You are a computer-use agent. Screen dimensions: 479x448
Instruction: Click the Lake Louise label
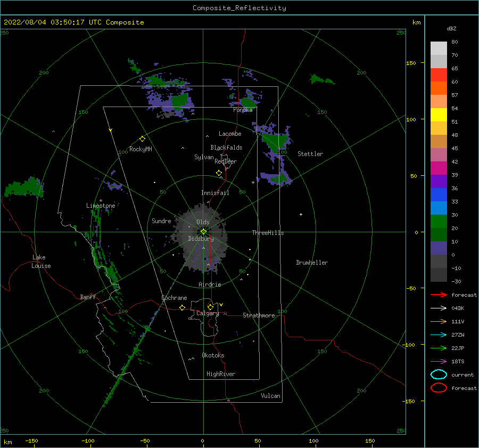click(x=41, y=262)
